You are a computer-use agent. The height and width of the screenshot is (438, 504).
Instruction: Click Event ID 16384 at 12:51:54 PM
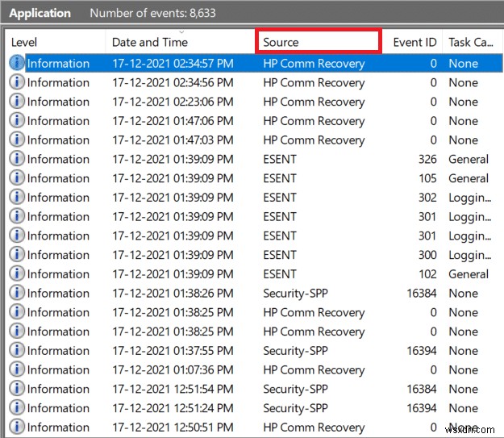(422, 389)
